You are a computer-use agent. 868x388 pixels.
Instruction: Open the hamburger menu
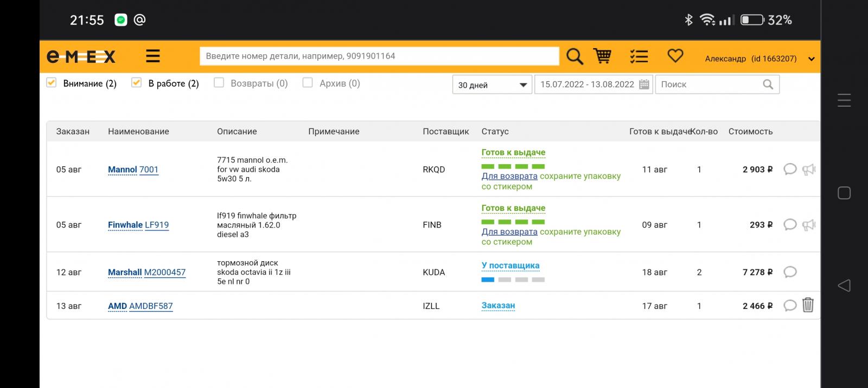153,56
